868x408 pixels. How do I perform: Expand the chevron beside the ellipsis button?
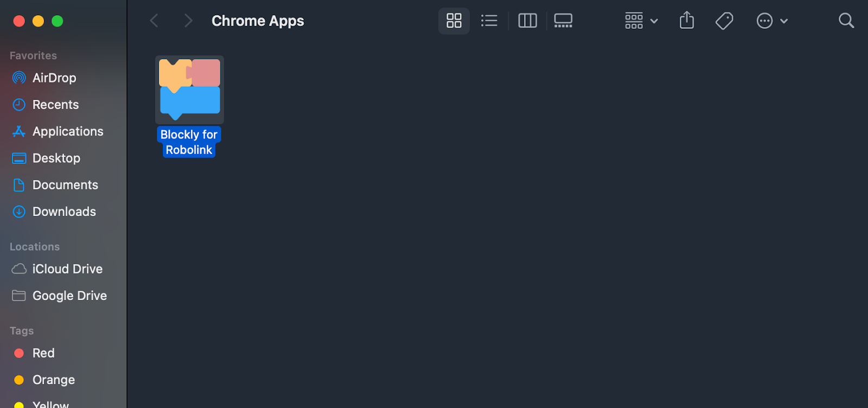tap(784, 21)
